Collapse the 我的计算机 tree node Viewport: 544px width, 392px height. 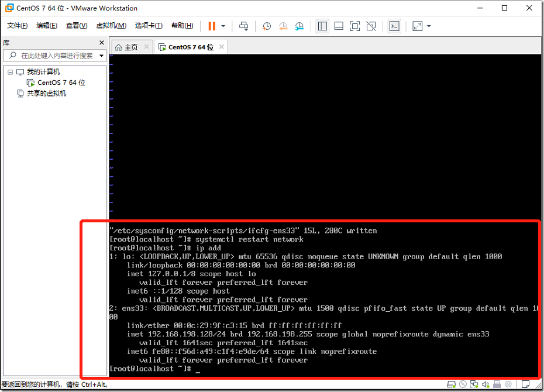click(11, 72)
